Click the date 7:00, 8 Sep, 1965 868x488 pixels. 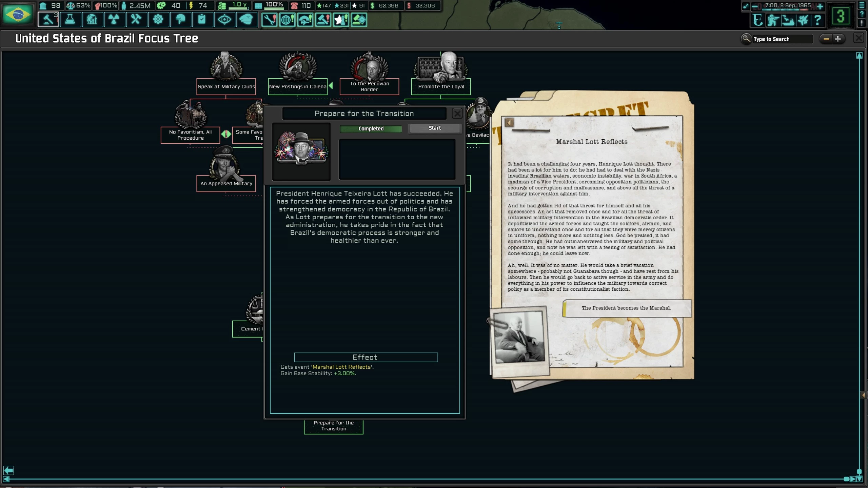coord(788,5)
